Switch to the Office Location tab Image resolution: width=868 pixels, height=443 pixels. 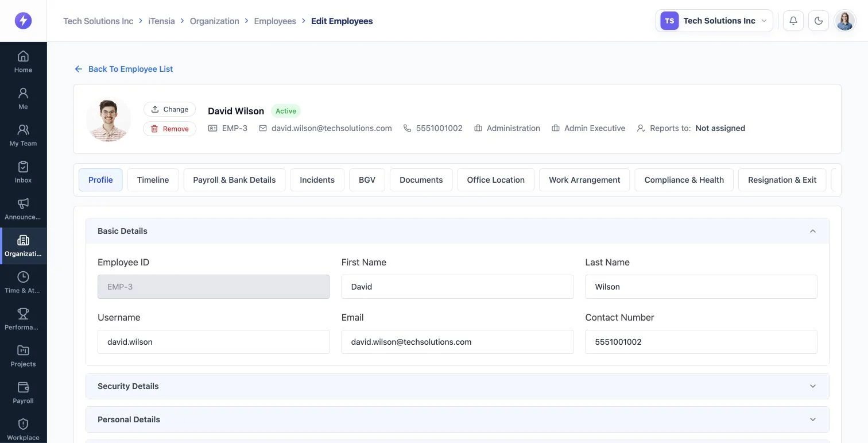point(496,180)
